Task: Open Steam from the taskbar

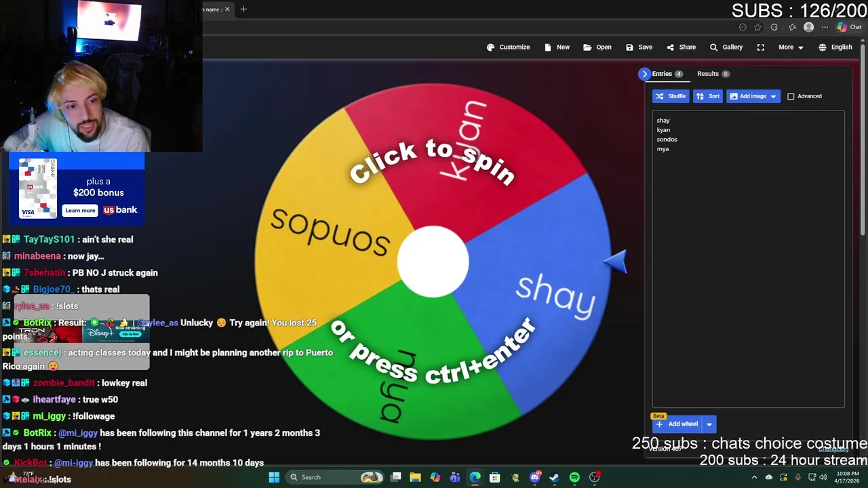Action: point(555,477)
